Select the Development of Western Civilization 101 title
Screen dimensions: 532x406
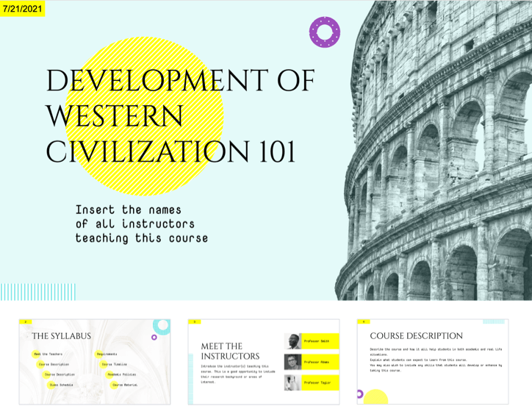[x=180, y=116]
